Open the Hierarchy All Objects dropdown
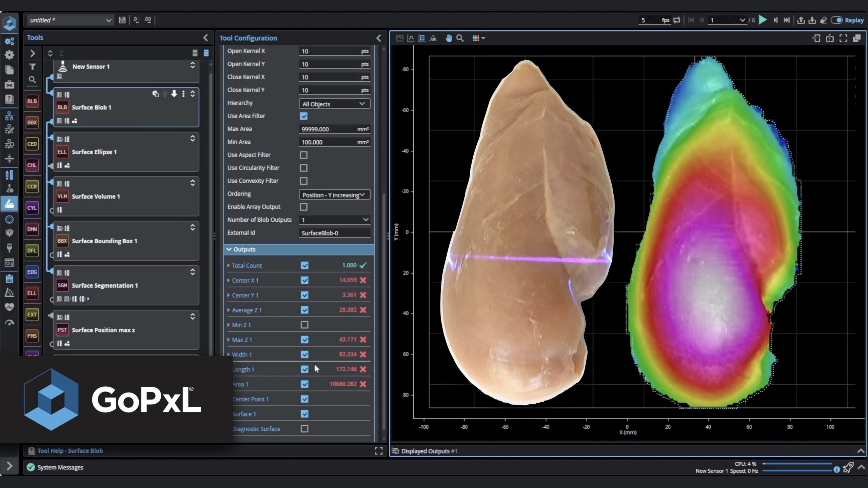868x488 pixels. 334,104
